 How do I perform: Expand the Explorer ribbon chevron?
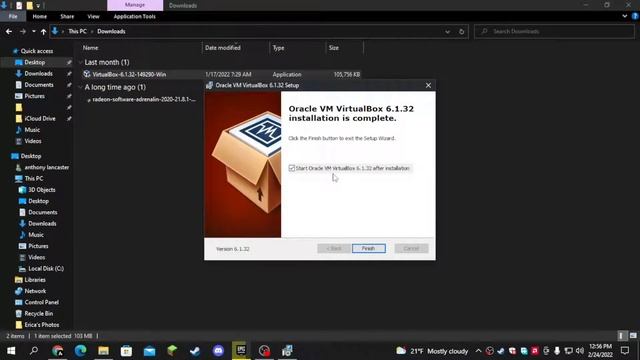pyautogui.click(x=624, y=16)
